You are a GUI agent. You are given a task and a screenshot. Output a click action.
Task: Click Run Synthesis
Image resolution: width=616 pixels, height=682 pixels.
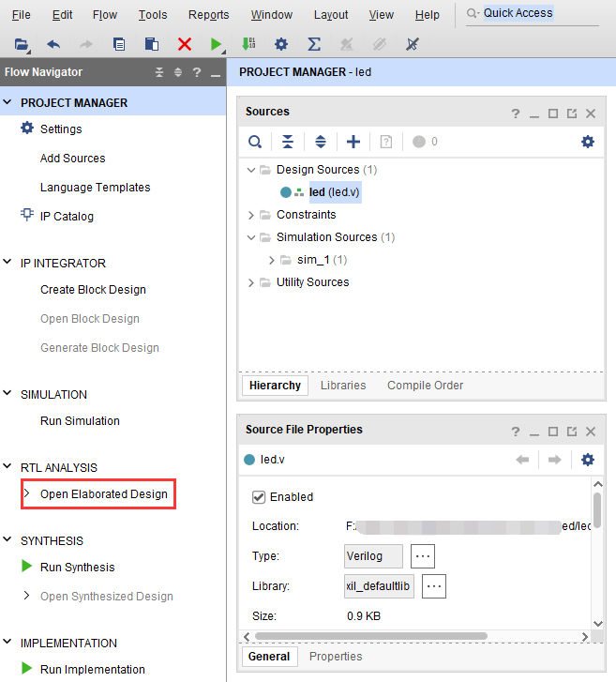click(x=78, y=568)
